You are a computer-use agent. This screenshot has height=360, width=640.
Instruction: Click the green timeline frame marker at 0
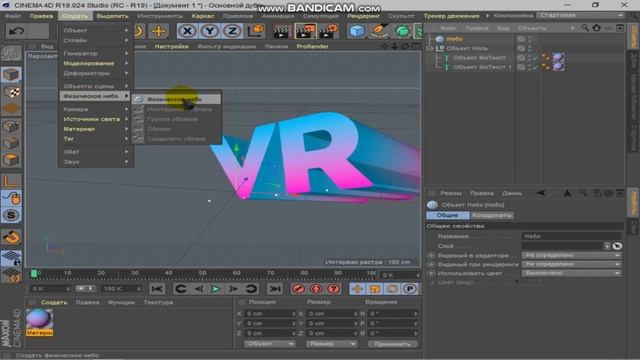click(x=34, y=273)
